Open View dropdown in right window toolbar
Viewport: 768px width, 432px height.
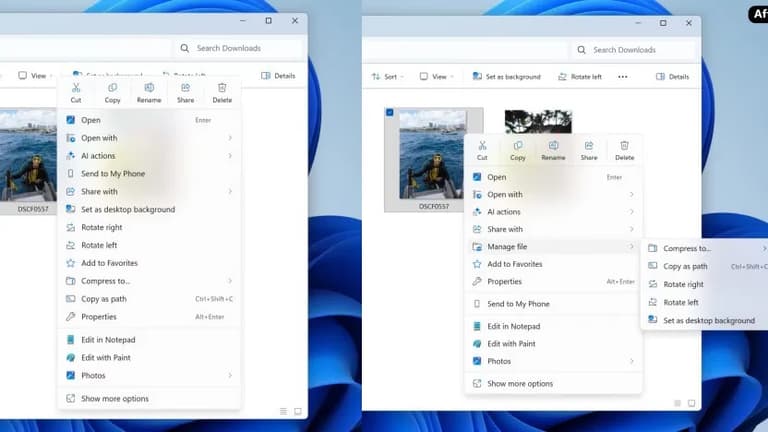tap(437, 77)
